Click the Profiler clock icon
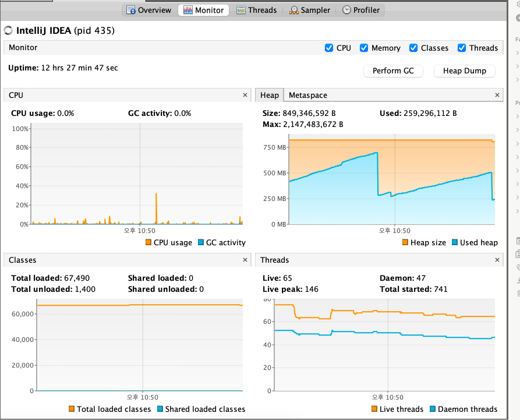The width and height of the screenshot is (520, 420). [x=346, y=10]
